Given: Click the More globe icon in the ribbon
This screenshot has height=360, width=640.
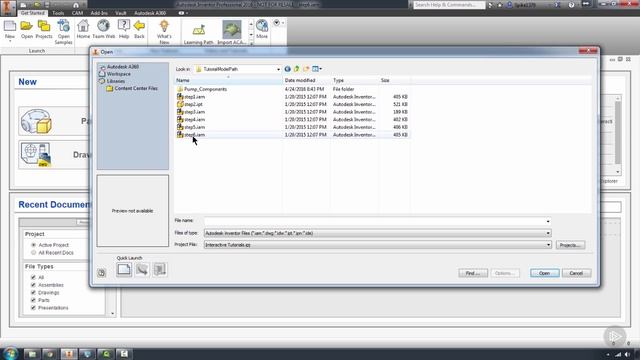Looking at the screenshot, I should coord(262,26).
